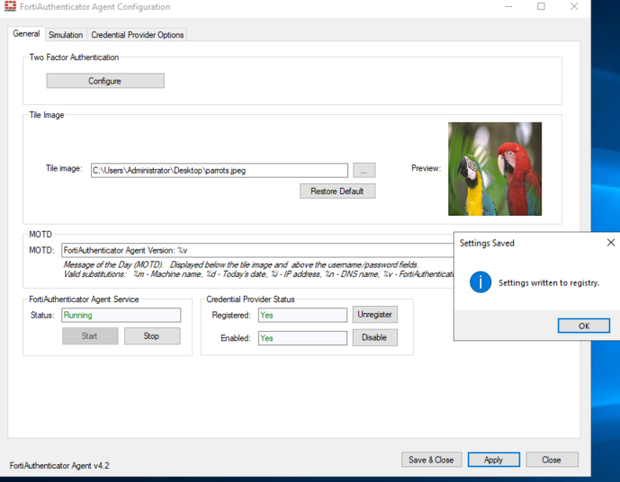
Task: Confirm Settings Saved with the OK button
Action: (584, 326)
